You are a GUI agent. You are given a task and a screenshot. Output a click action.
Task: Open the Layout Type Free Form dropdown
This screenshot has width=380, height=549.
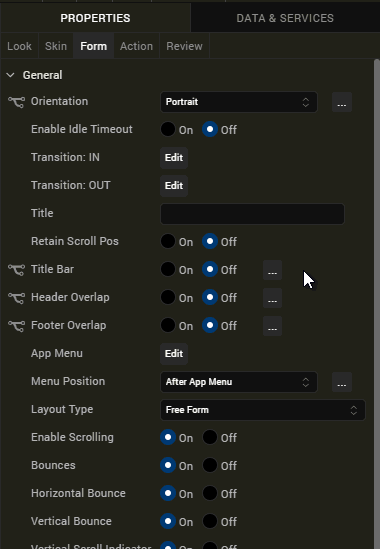(x=263, y=410)
